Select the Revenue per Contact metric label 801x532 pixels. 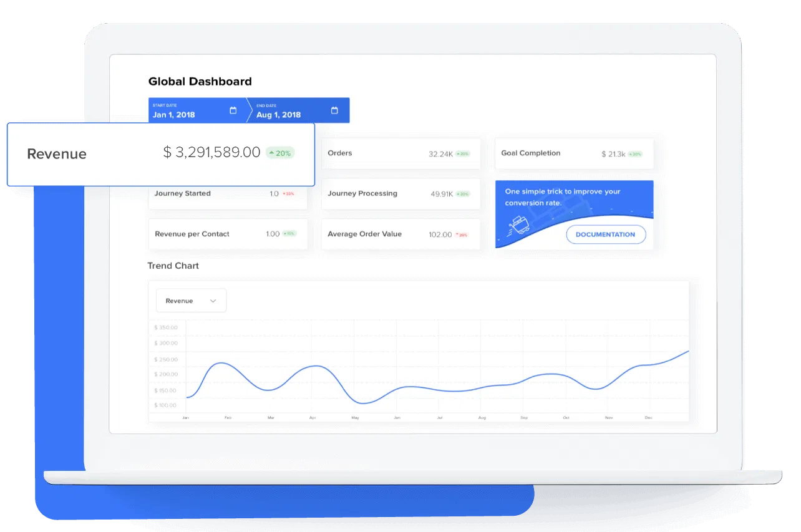click(x=192, y=234)
